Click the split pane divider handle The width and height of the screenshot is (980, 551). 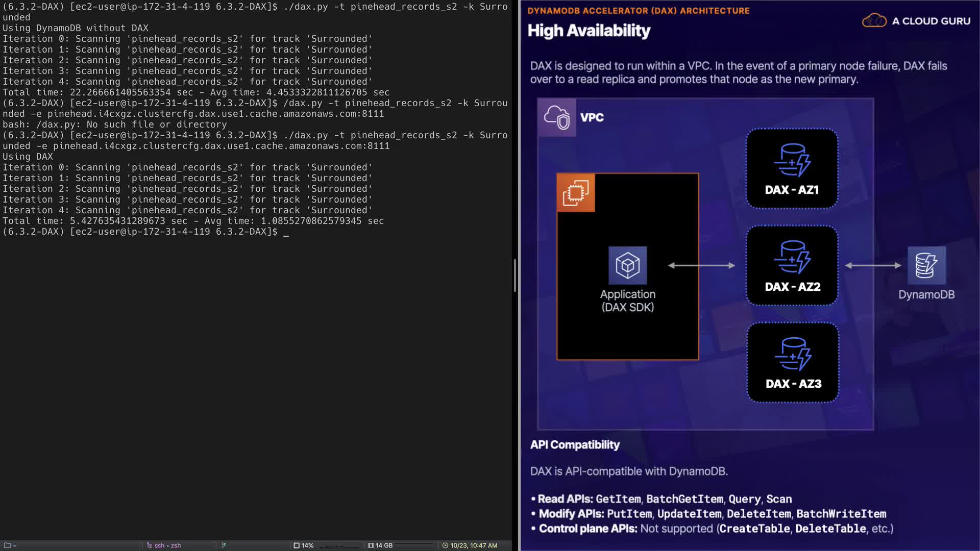tap(515, 275)
